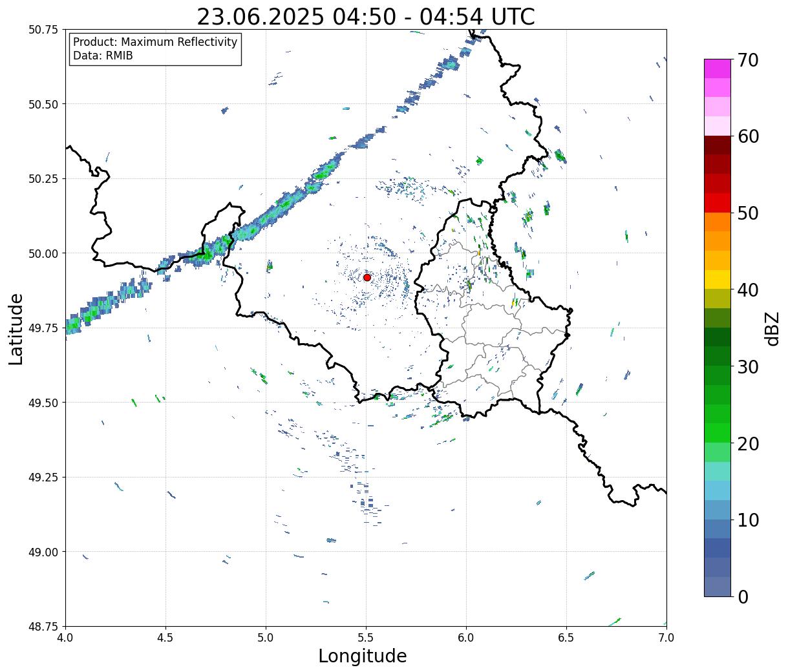Click the latitude tick label 49.50
The width and height of the screenshot is (788, 672).
pyautogui.click(x=43, y=403)
